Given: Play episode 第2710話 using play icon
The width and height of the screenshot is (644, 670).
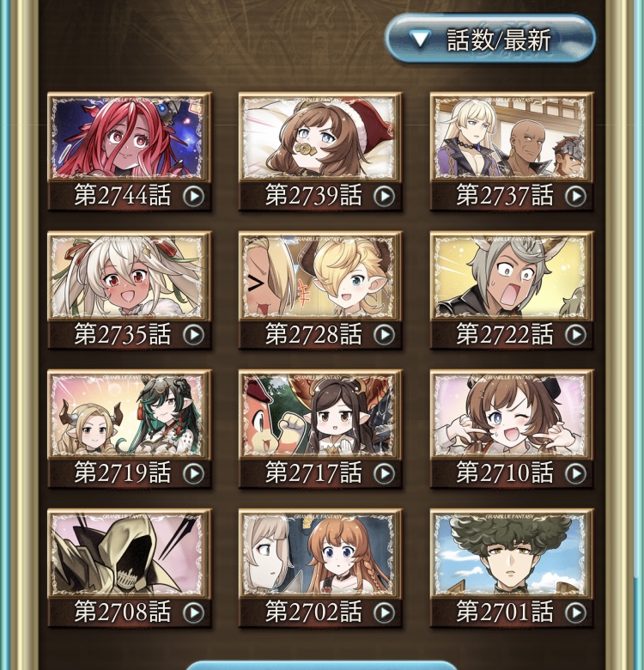Looking at the screenshot, I should [575, 473].
